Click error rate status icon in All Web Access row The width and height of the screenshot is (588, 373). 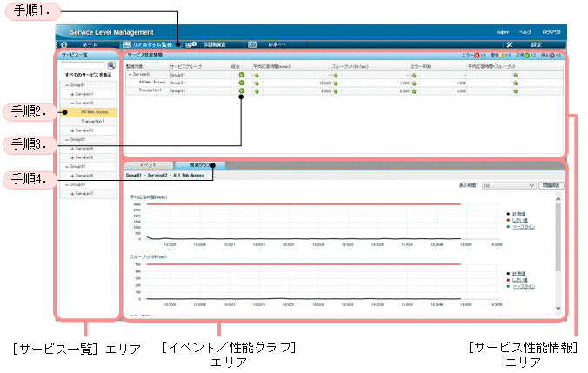[414, 83]
